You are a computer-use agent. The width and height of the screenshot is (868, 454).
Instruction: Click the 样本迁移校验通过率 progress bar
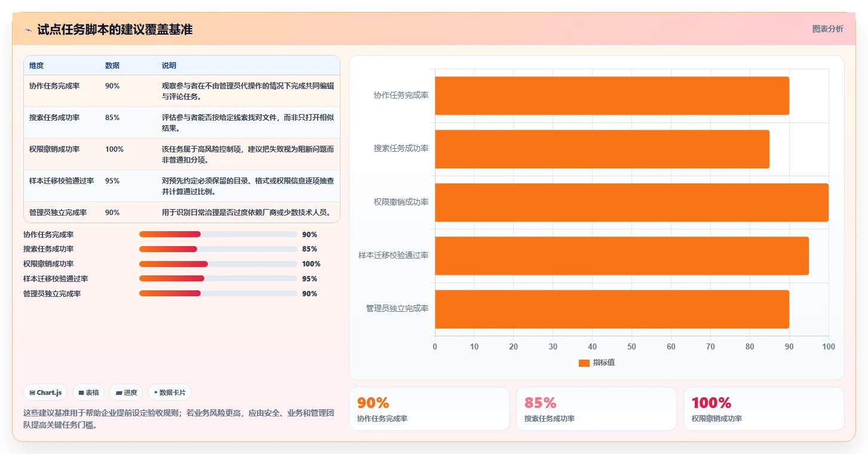pos(218,278)
